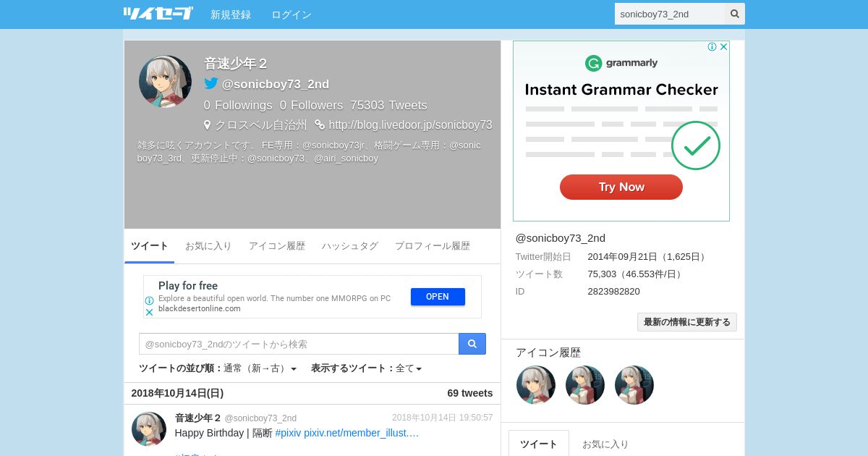The height and width of the screenshot is (456, 868).
Task: Click the tweet timestamp 2018年10月14日 19:50:57
Action: tap(443, 418)
